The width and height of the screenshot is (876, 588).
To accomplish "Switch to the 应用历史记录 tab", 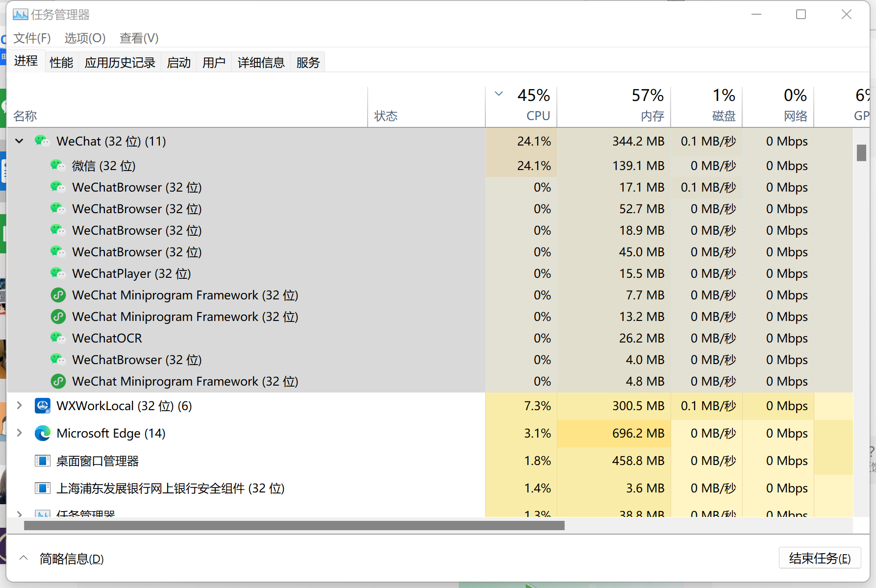I will [x=120, y=63].
